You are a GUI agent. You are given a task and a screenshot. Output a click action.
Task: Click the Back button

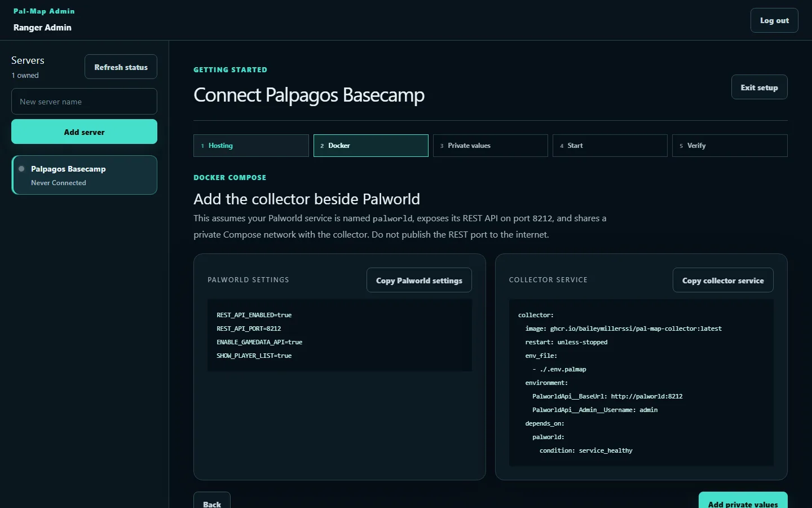pos(212,501)
